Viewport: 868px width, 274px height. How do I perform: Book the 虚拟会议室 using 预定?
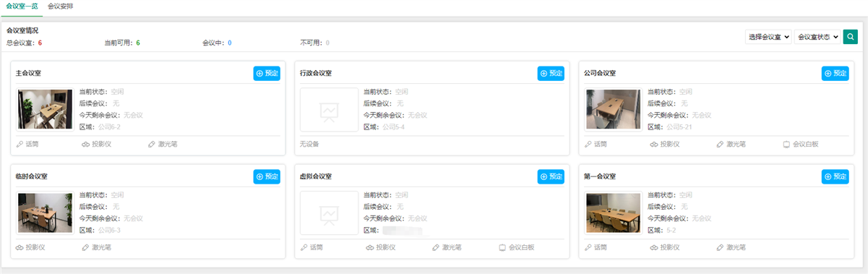point(551,176)
